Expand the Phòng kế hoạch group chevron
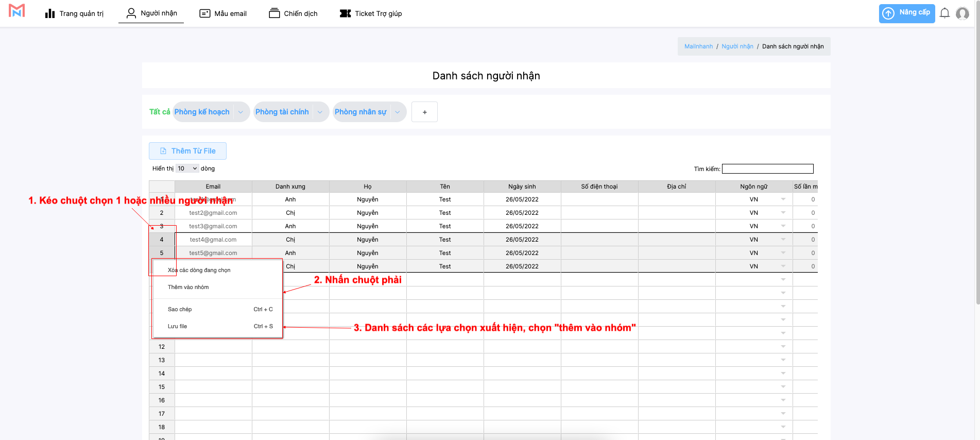The width and height of the screenshot is (980, 440). click(x=240, y=112)
